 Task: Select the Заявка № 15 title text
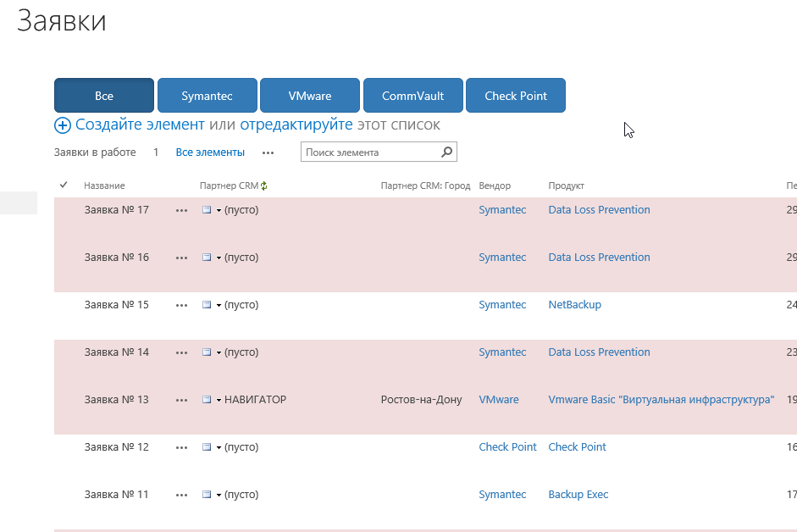116,305
